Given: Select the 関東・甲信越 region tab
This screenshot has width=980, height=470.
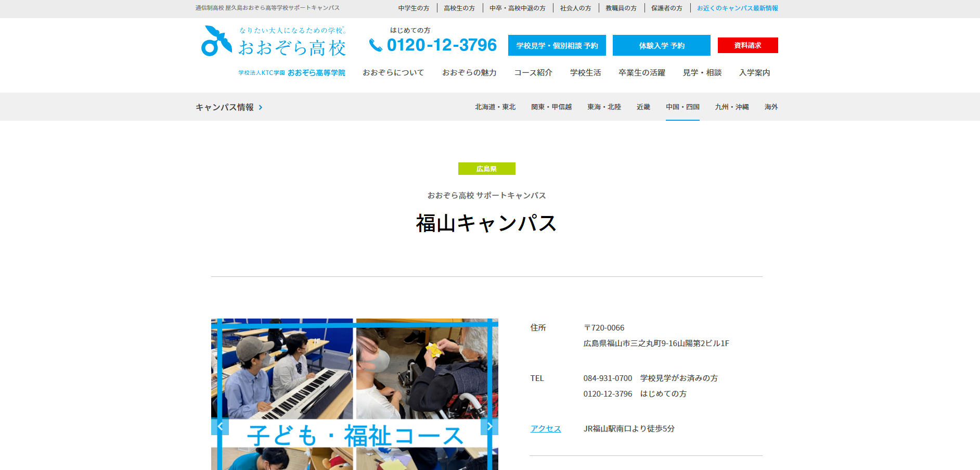Looking at the screenshot, I should pos(551,107).
